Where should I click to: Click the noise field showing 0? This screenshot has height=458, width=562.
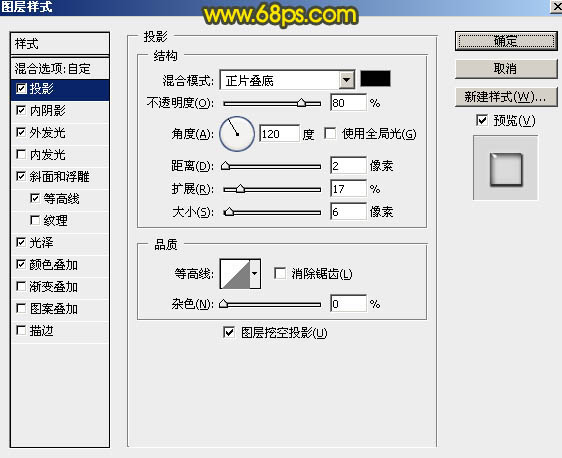tap(348, 304)
